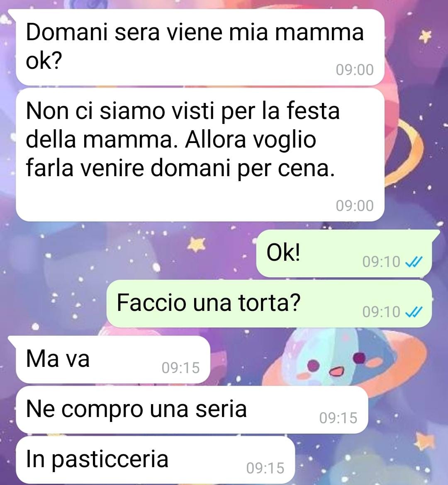Select the "Non ci siamo visti per la festa" message
This screenshot has width=448, height=485.
click(x=200, y=155)
